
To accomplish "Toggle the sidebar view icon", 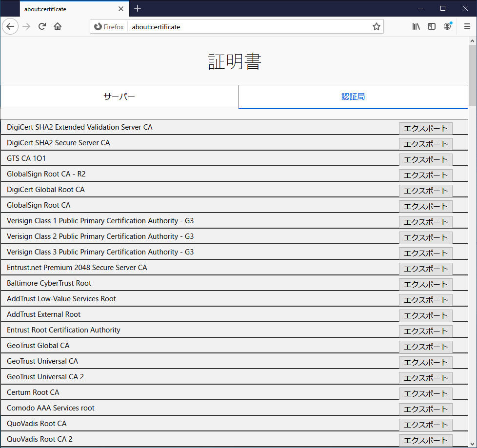I will pyautogui.click(x=431, y=26).
